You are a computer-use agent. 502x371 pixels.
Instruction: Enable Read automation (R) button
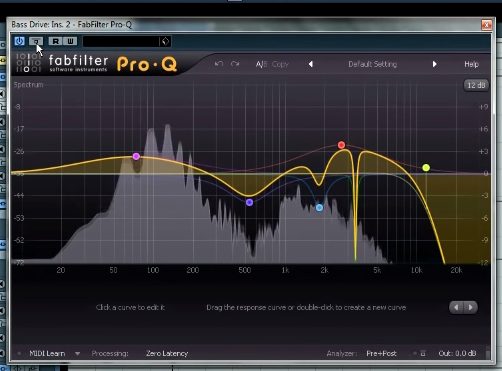(x=55, y=41)
